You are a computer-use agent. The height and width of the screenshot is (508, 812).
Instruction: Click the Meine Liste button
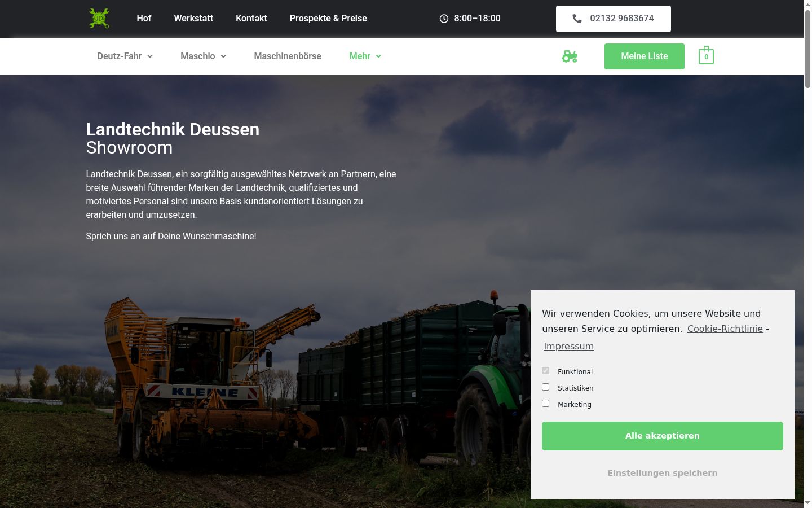coord(645,56)
